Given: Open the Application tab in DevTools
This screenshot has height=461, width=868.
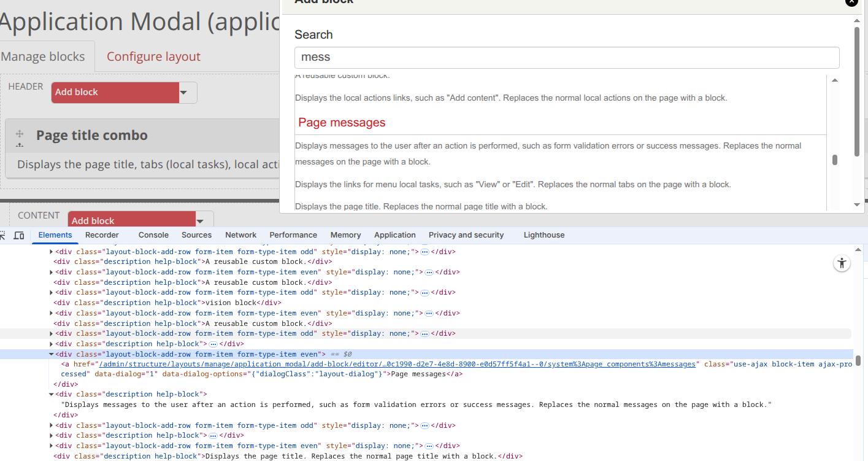Looking at the screenshot, I should 395,235.
